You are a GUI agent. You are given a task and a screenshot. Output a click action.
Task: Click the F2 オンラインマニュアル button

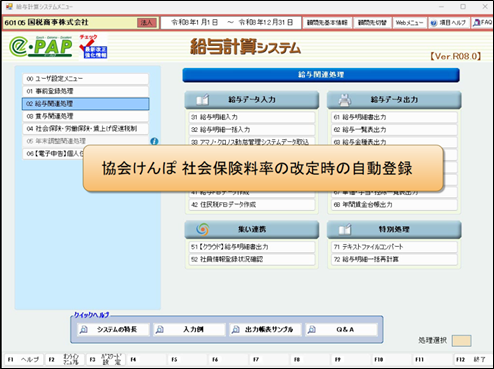pos(65,359)
